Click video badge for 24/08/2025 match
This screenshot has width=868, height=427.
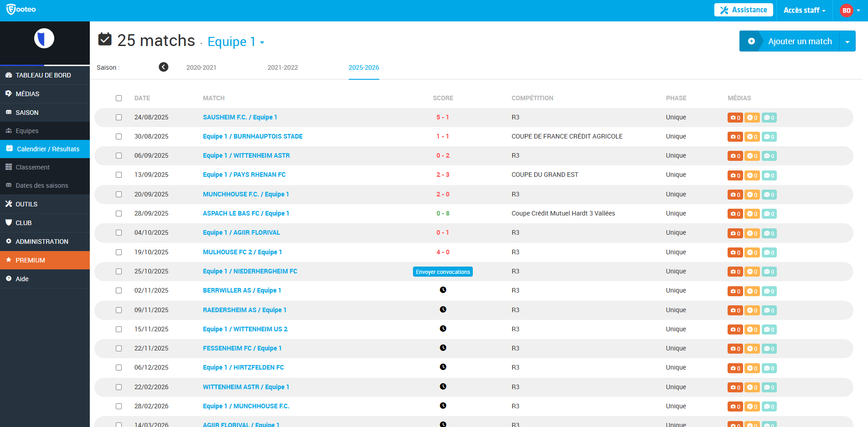(752, 118)
